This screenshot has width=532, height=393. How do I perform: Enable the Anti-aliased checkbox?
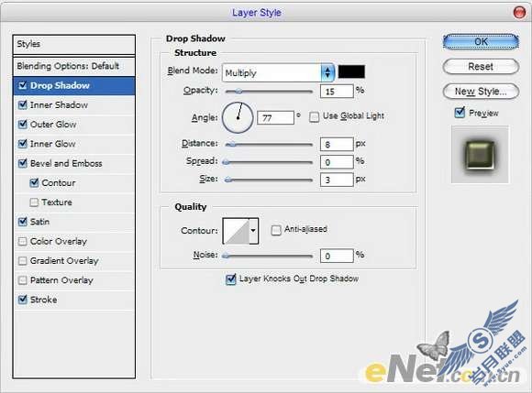tap(276, 230)
